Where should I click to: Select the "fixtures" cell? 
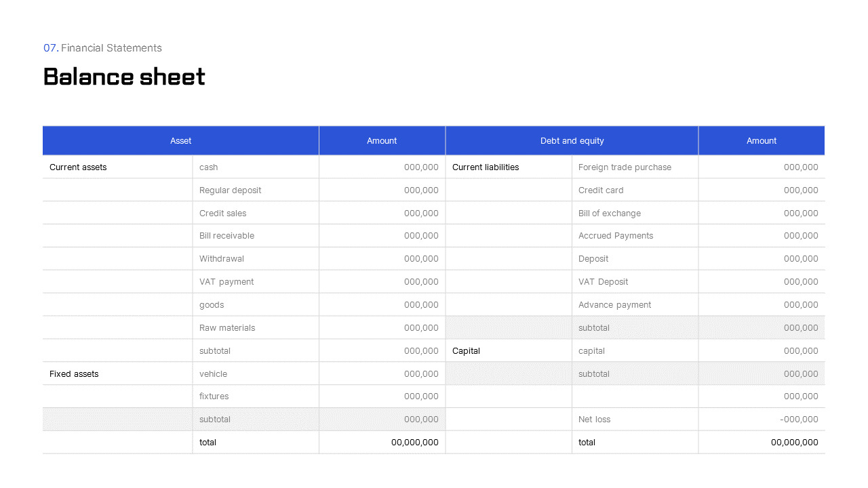point(256,396)
